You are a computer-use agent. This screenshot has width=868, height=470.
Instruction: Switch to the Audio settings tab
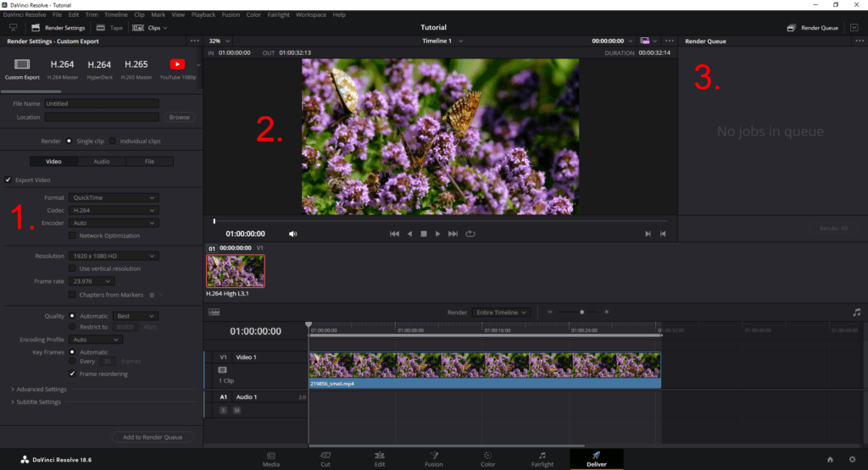coord(101,161)
